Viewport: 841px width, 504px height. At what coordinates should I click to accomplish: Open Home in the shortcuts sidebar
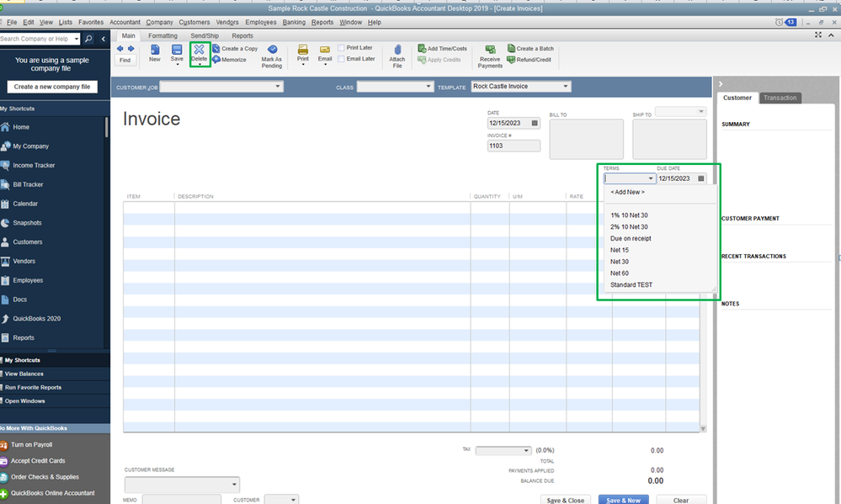click(x=21, y=127)
